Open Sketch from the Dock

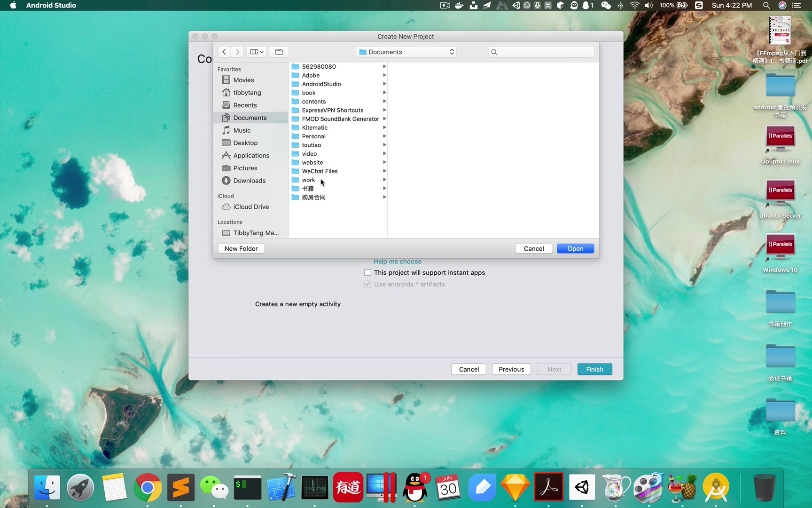515,487
